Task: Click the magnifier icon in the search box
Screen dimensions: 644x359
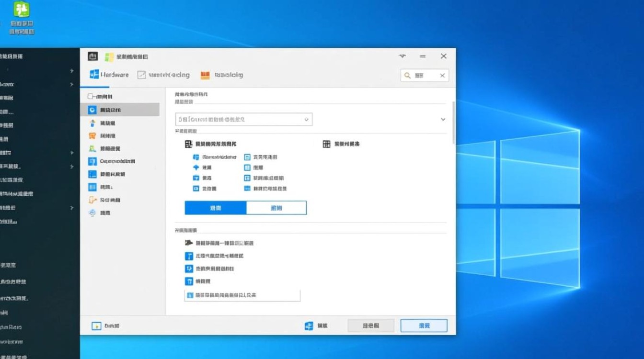Action: pos(406,75)
